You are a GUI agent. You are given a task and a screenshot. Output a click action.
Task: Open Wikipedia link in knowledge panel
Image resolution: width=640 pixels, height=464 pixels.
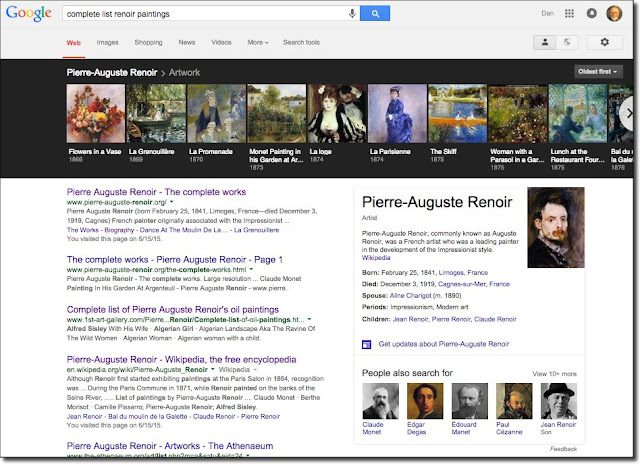click(376, 258)
